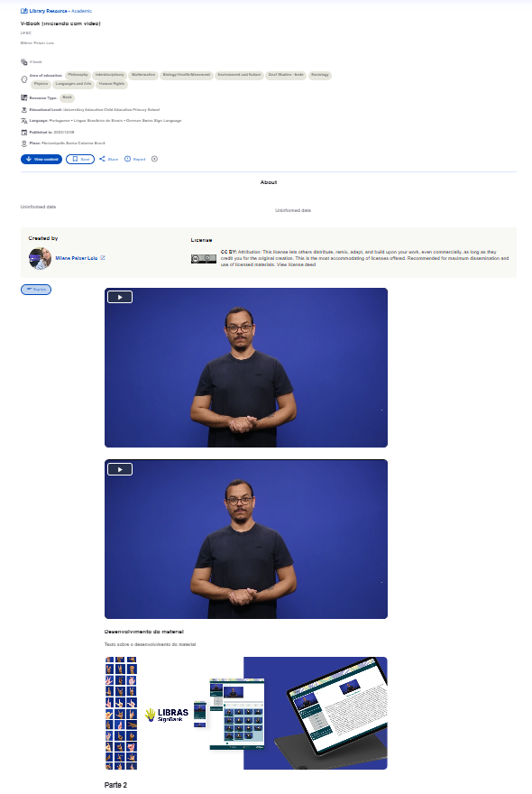The image size is (532, 794).
Task: Click the Place location pin icon
Action: [x=23, y=143]
